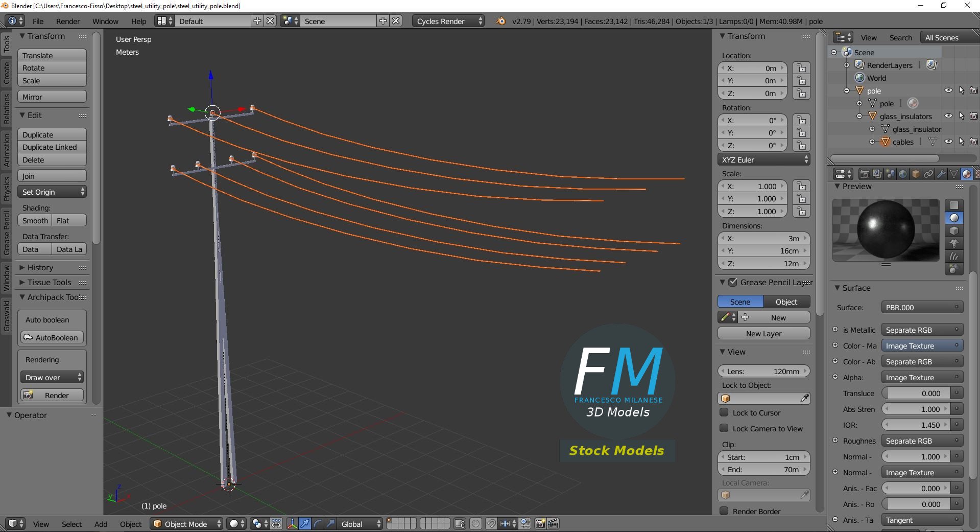Enable the Lock to Cursor checkbox

tap(724, 412)
